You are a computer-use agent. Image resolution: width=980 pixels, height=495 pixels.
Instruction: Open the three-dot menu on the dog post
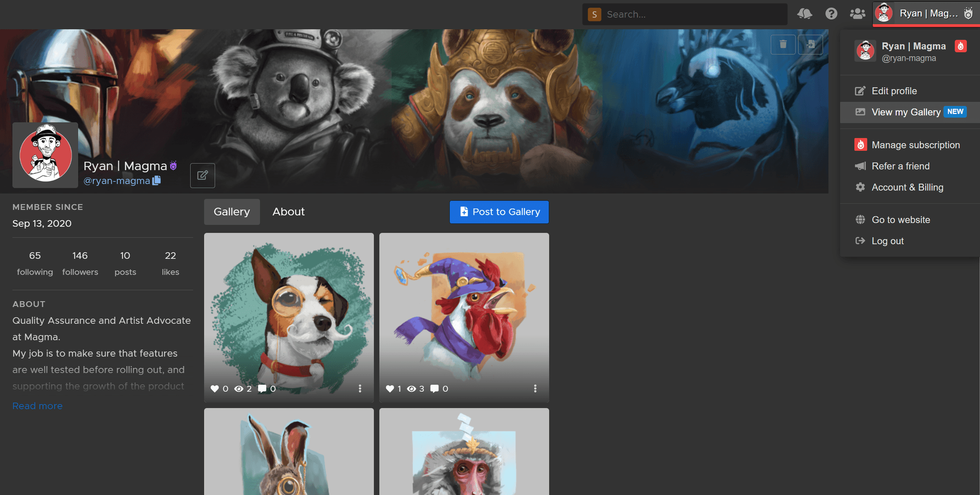pos(360,389)
